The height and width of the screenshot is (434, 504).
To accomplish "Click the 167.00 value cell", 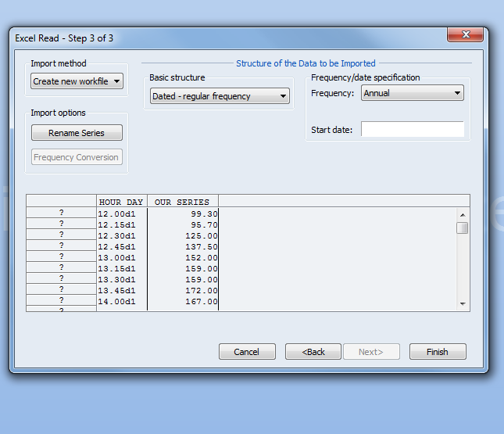I will tap(183, 301).
